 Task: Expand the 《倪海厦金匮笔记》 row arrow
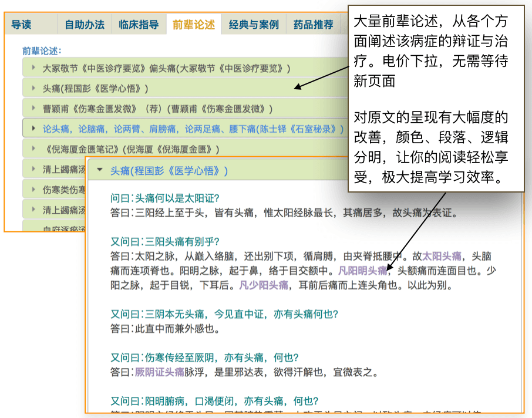pyautogui.click(x=34, y=149)
